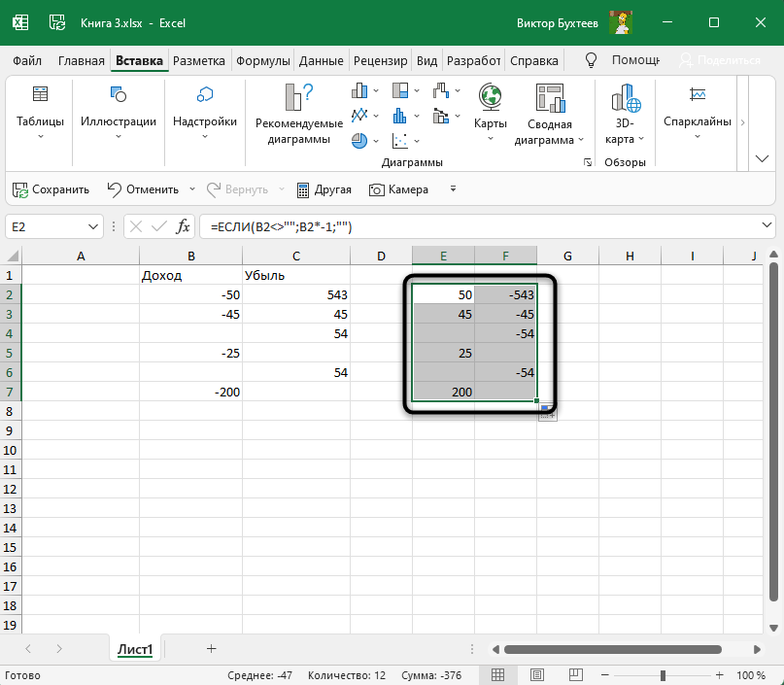The width and height of the screenshot is (784, 685).
Task: Switch to the Формулы ribbon tab
Action: coord(262,60)
